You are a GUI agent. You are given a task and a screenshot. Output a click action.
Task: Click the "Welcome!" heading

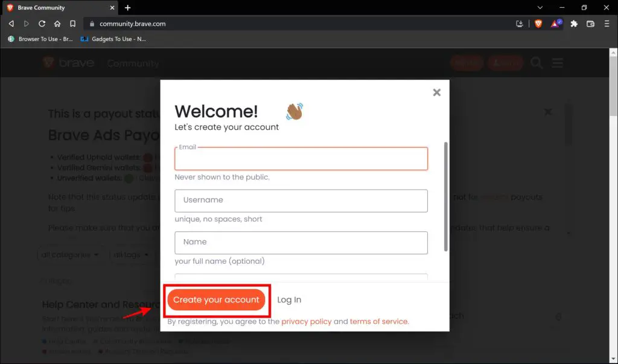pyautogui.click(x=216, y=111)
